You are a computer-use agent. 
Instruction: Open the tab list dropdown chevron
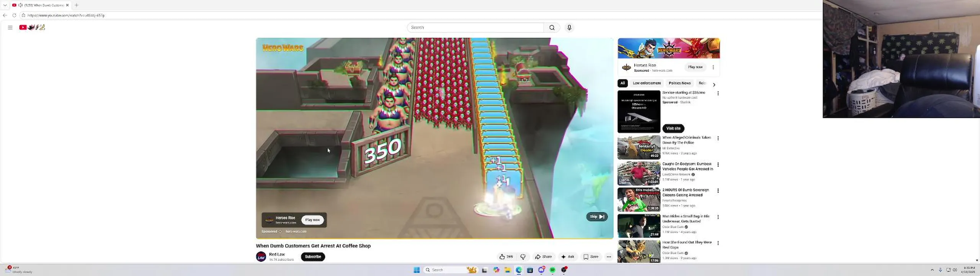point(5,5)
